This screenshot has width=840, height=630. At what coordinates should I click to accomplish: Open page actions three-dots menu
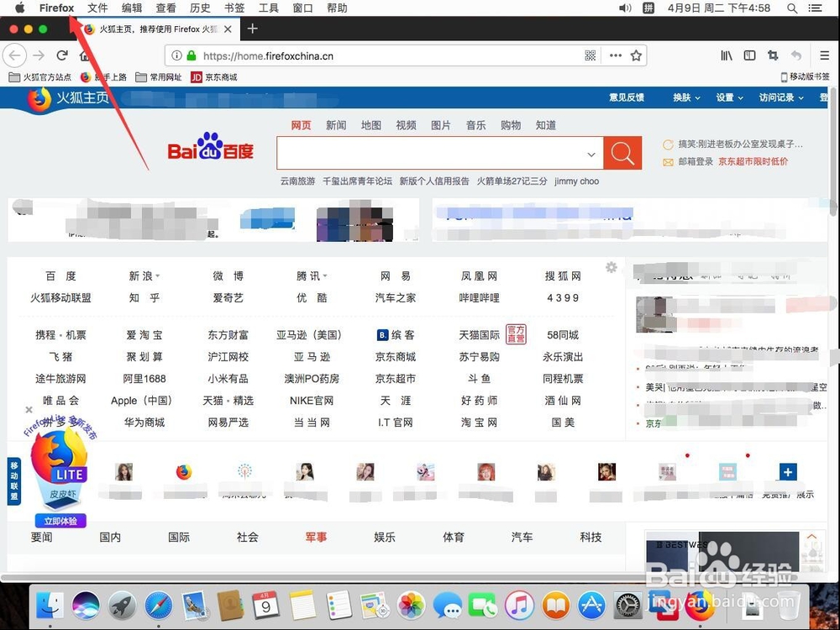click(616, 55)
